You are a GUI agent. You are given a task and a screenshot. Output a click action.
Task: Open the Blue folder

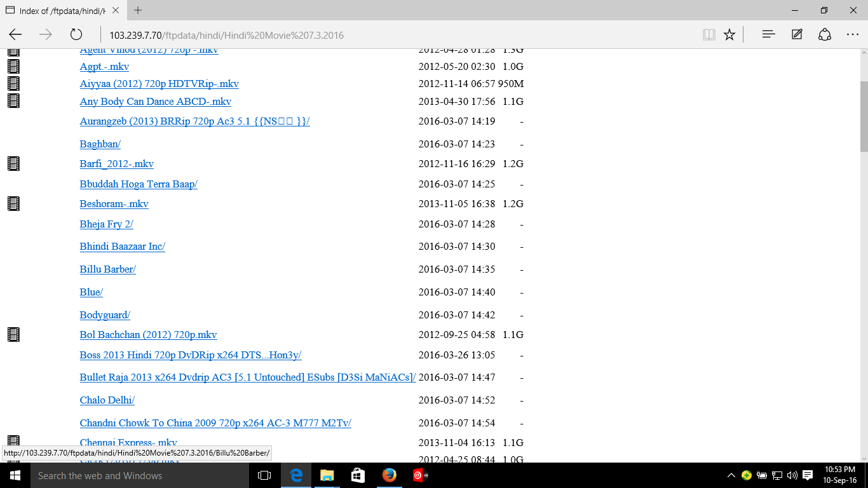pyautogui.click(x=91, y=292)
